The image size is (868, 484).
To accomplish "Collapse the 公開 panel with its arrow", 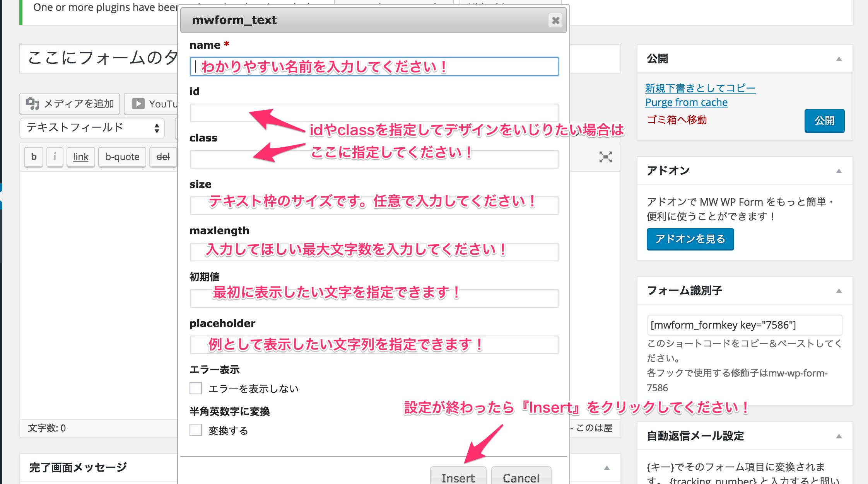I will click(839, 59).
